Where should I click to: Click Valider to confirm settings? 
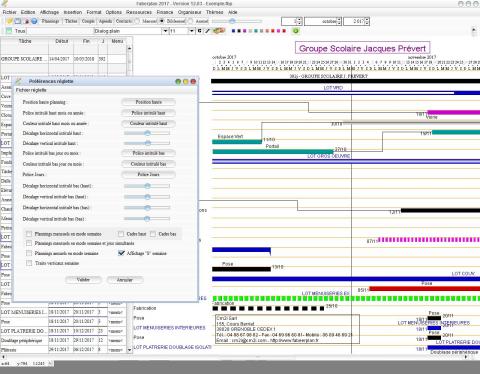[83, 280]
